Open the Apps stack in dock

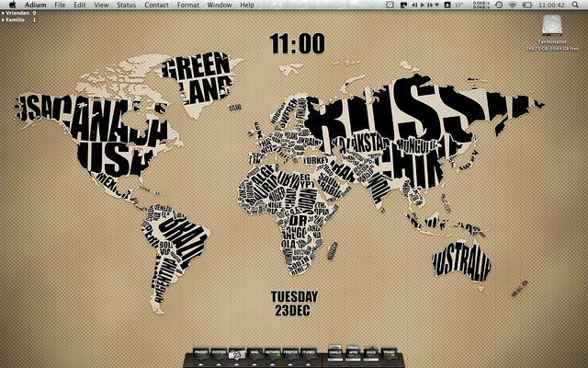pos(353,353)
